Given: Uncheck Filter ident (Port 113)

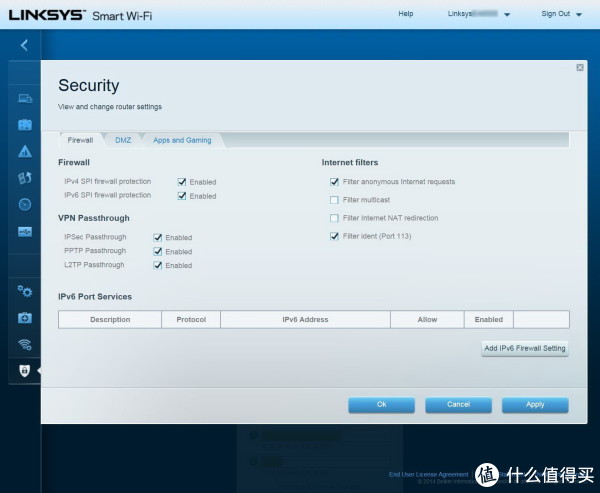Looking at the screenshot, I should [x=334, y=236].
